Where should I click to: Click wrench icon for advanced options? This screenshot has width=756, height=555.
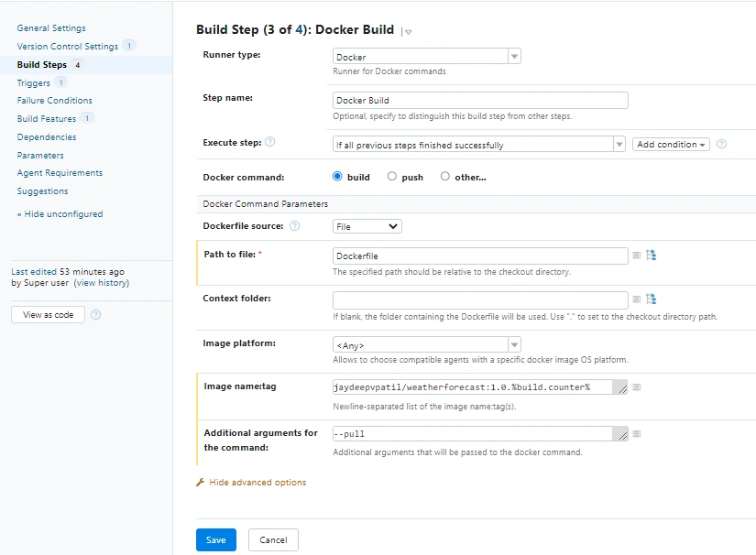pos(200,483)
